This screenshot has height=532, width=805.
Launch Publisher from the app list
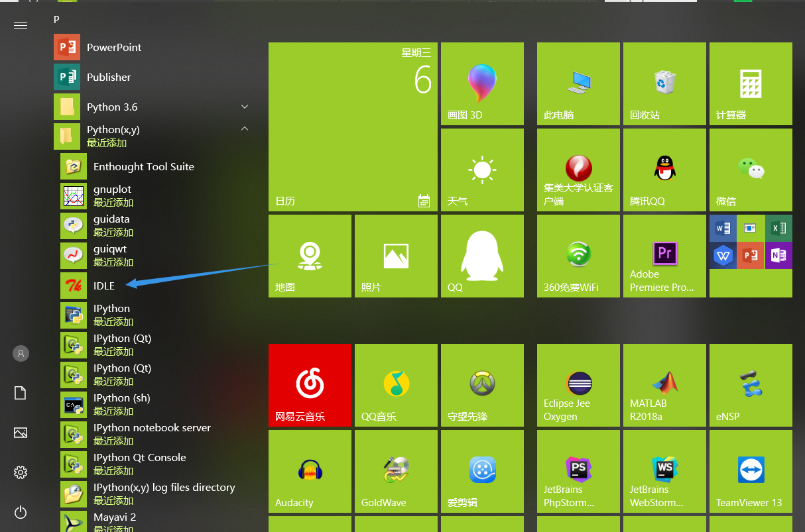click(x=153, y=77)
